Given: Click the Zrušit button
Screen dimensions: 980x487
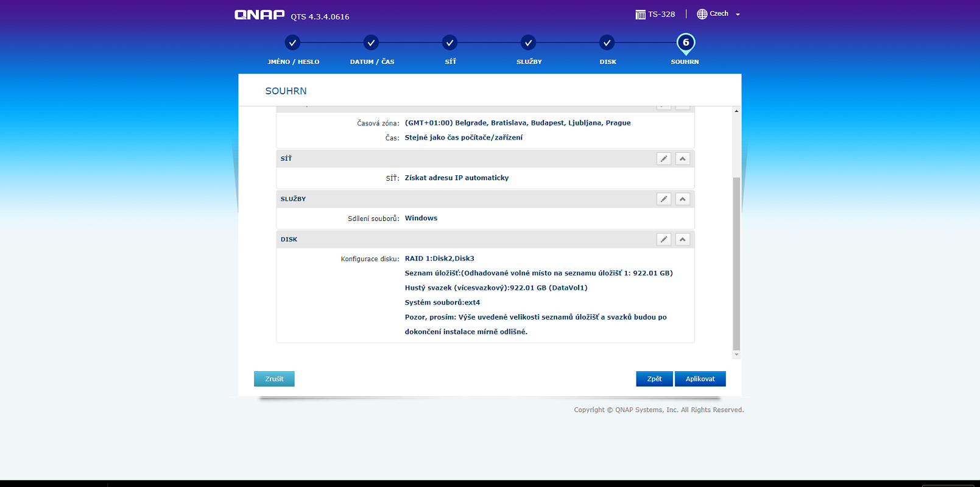Looking at the screenshot, I should tap(274, 379).
